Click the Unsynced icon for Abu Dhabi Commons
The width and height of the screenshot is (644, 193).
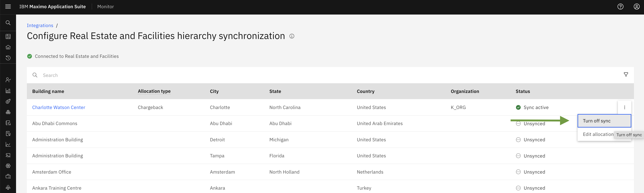[518, 124]
